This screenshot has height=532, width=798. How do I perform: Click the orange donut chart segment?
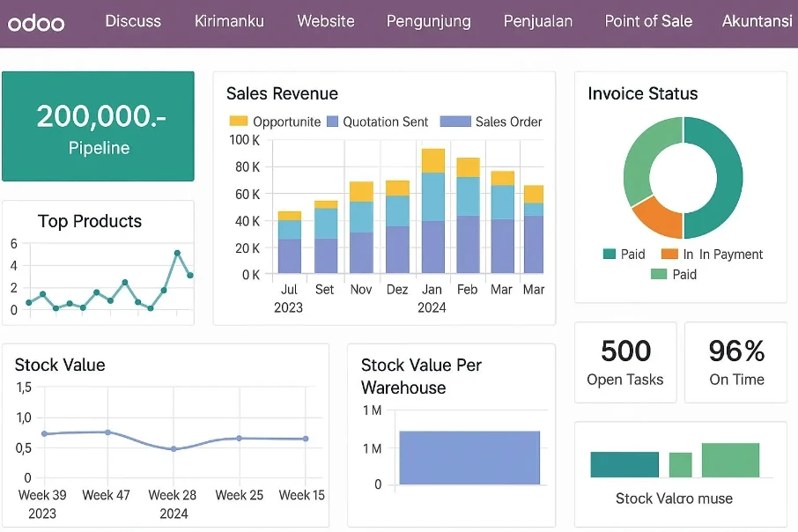click(x=659, y=218)
